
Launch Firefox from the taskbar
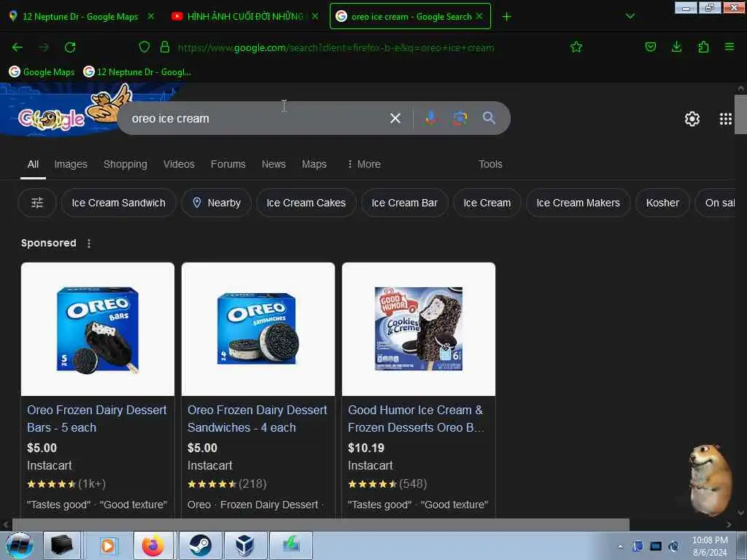155,545
